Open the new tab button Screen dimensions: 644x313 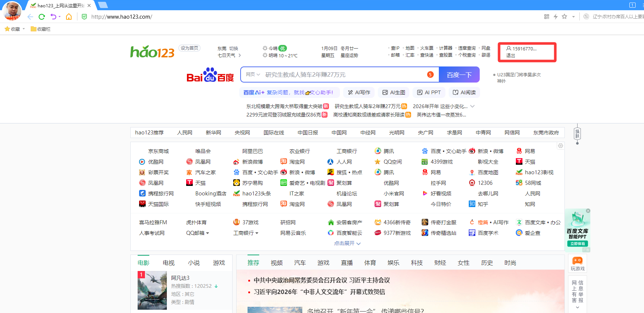pyautogui.click(x=103, y=5)
